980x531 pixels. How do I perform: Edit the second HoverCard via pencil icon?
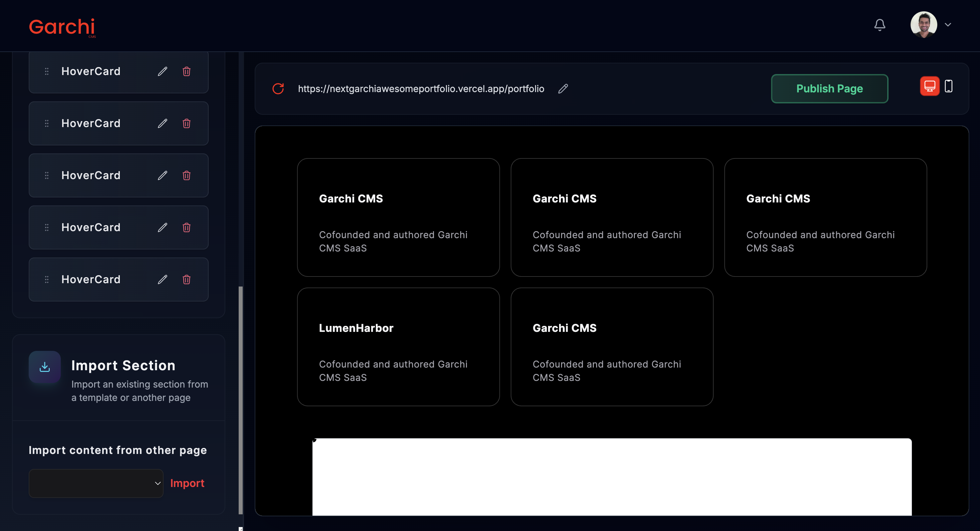(163, 123)
